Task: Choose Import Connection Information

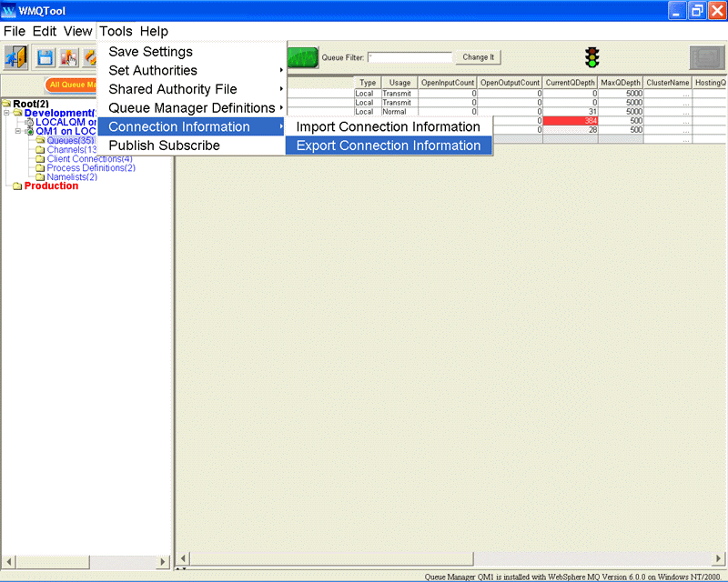Action: coord(389,126)
